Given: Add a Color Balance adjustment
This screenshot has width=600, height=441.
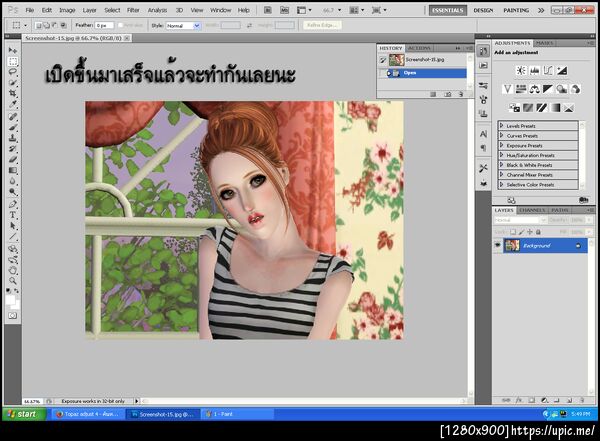Looking at the screenshot, I should tap(535, 89).
